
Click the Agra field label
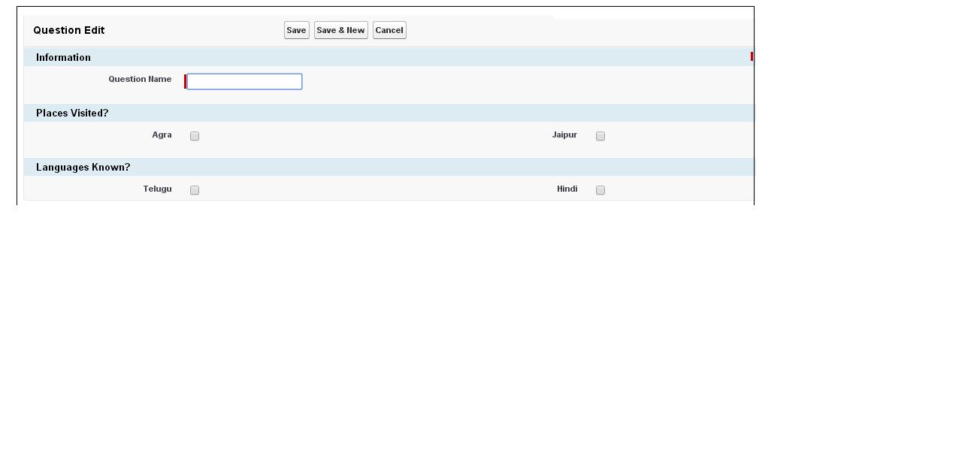pos(162,135)
